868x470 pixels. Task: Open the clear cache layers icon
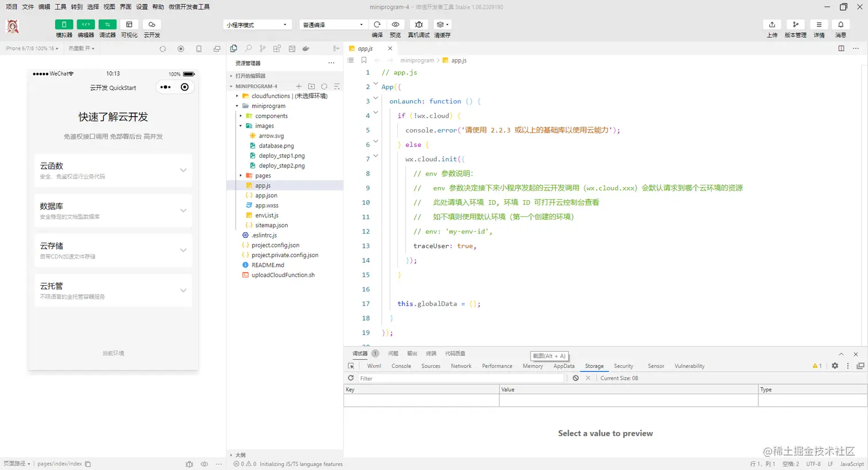pos(441,25)
